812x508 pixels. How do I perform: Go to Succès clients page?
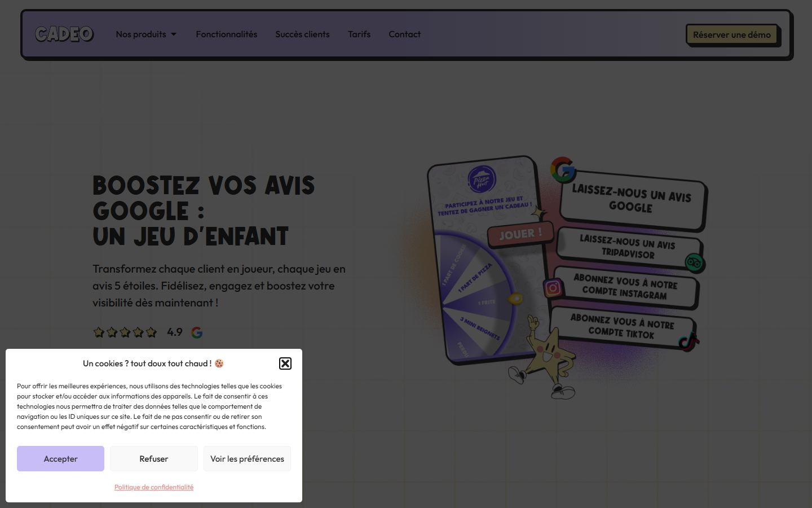tap(302, 34)
